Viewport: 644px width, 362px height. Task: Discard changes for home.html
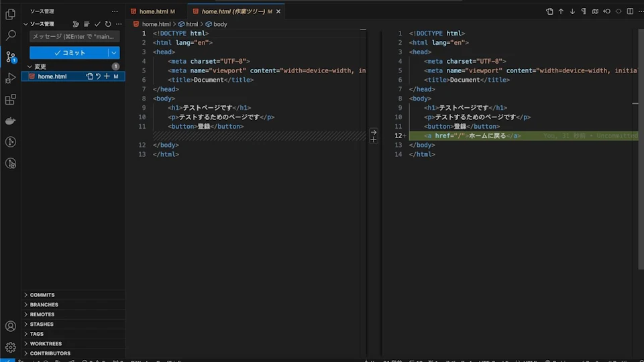click(98, 76)
